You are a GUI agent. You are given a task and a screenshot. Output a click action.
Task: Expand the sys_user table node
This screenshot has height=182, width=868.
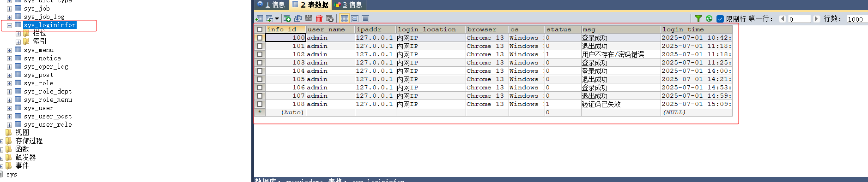[x=9, y=108]
